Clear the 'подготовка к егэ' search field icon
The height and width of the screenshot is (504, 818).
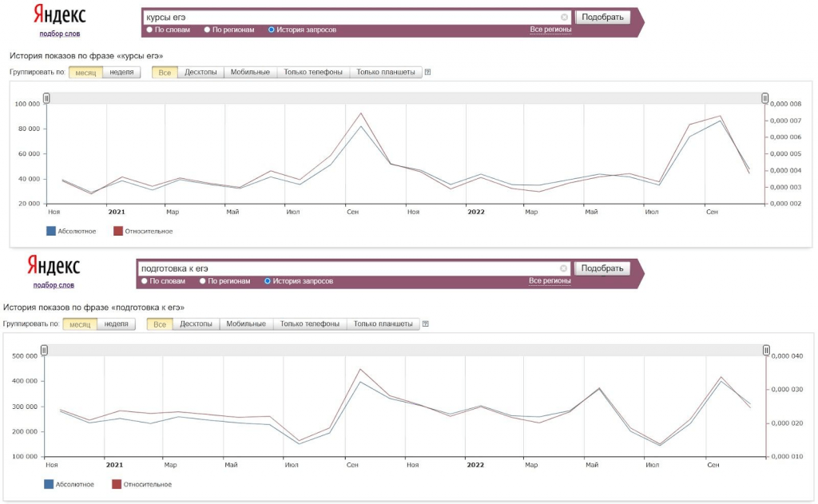(563, 268)
